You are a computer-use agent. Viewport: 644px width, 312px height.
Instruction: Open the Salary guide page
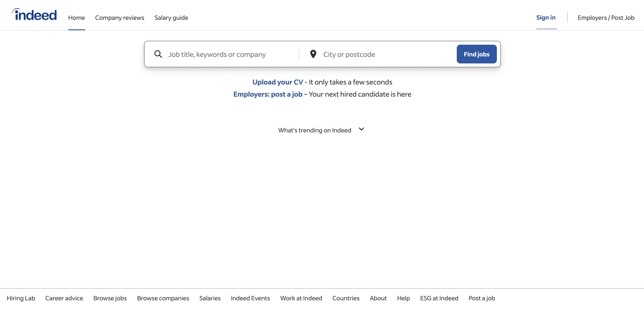[x=171, y=17]
